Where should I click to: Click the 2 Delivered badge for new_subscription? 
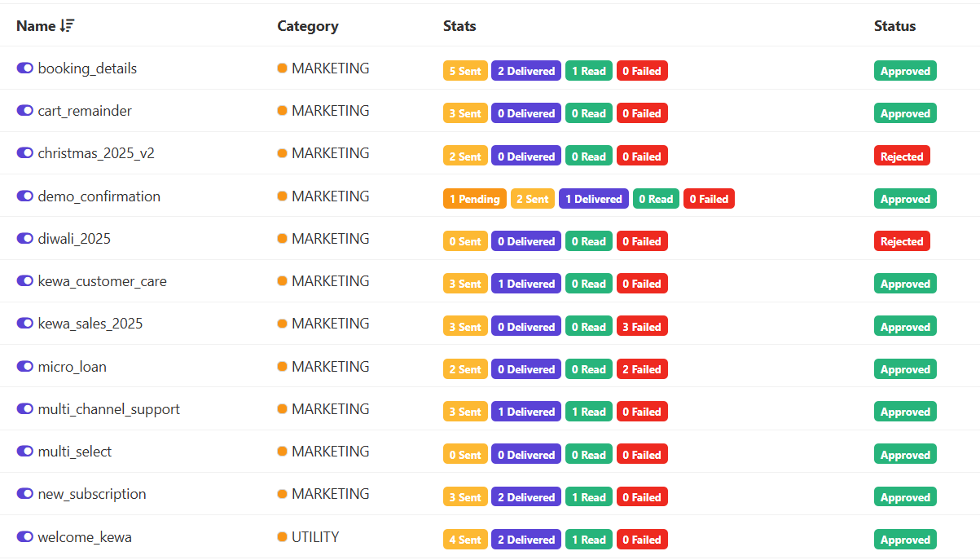point(526,497)
